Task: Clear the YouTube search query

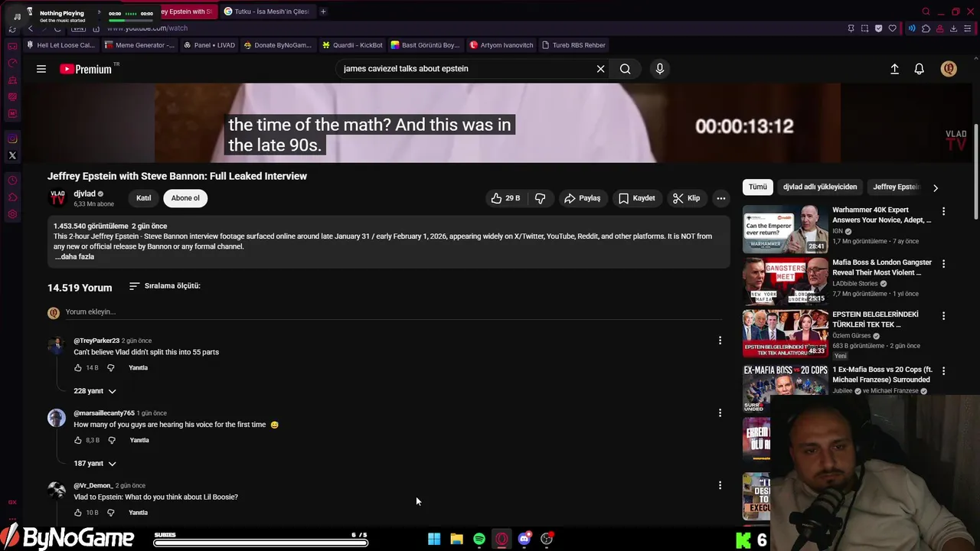Action: [x=600, y=69]
